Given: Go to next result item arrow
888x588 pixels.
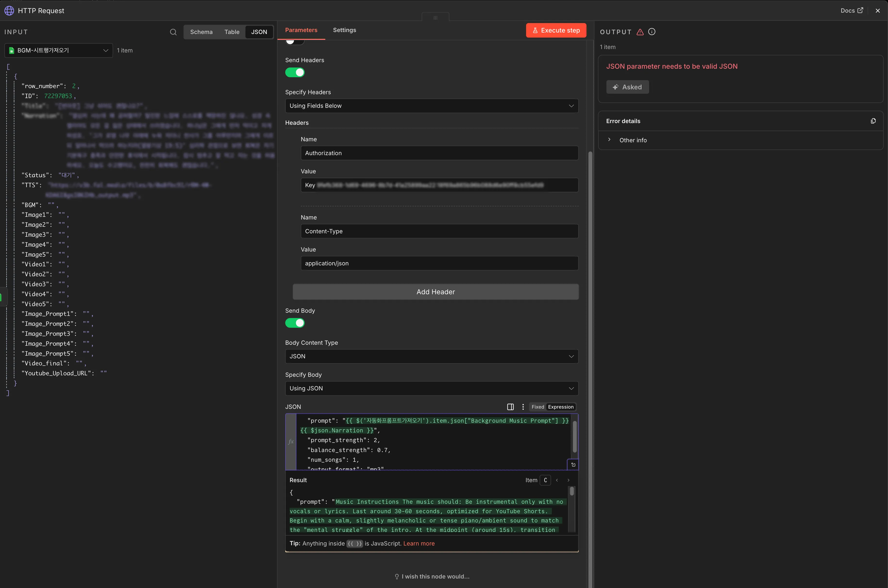Looking at the screenshot, I should tap(569, 480).
